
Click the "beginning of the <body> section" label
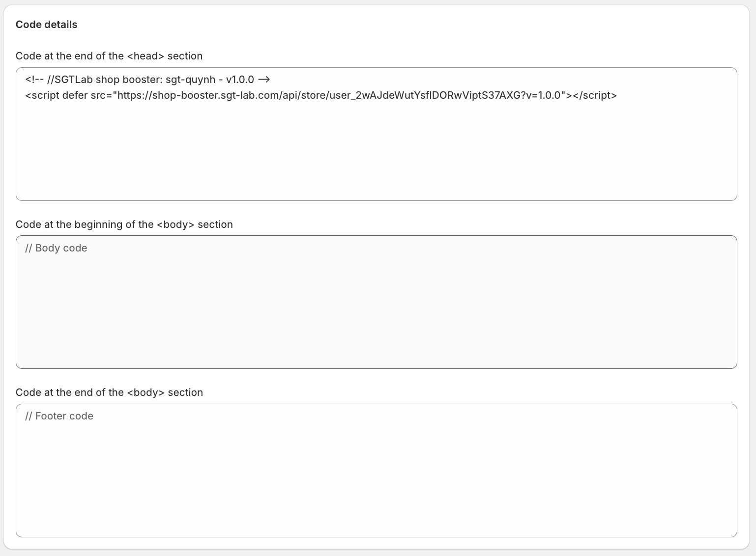(124, 224)
